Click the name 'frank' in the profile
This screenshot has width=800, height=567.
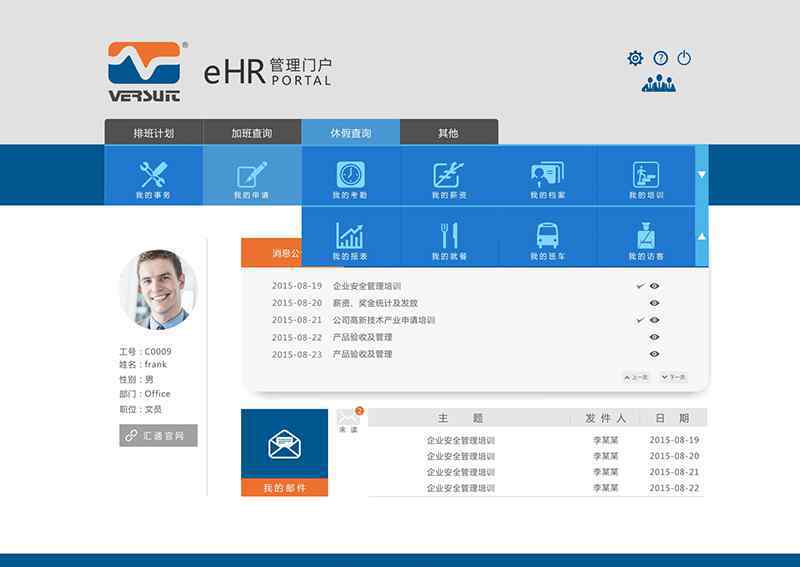156,364
